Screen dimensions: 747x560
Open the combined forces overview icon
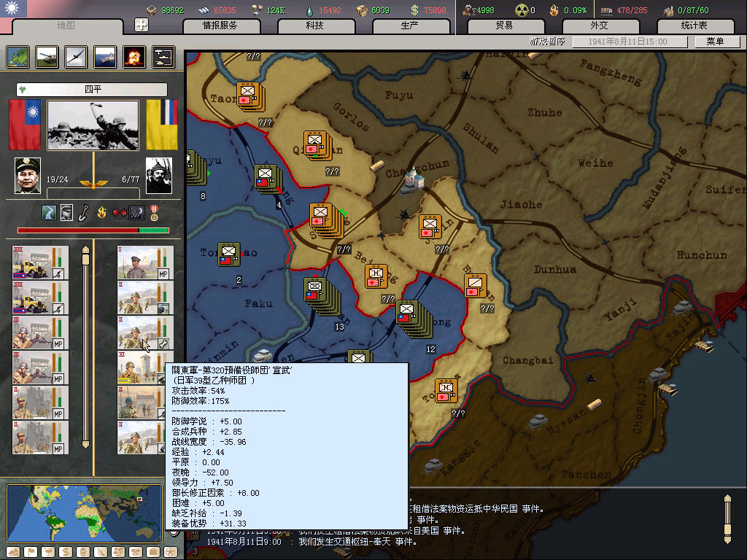click(163, 57)
